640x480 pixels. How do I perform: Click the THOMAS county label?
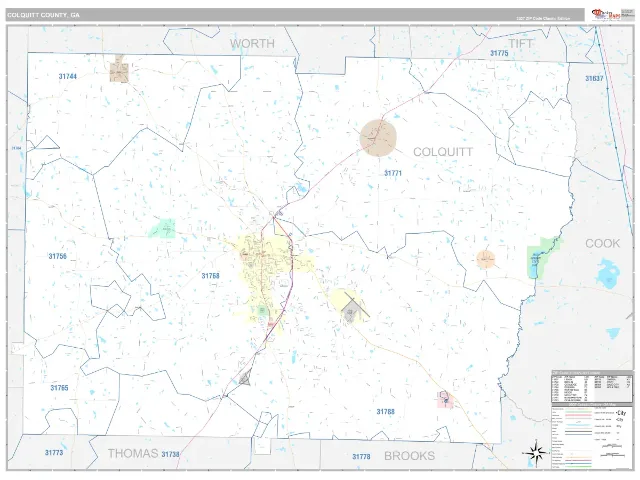pyautogui.click(x=133, y=453)
